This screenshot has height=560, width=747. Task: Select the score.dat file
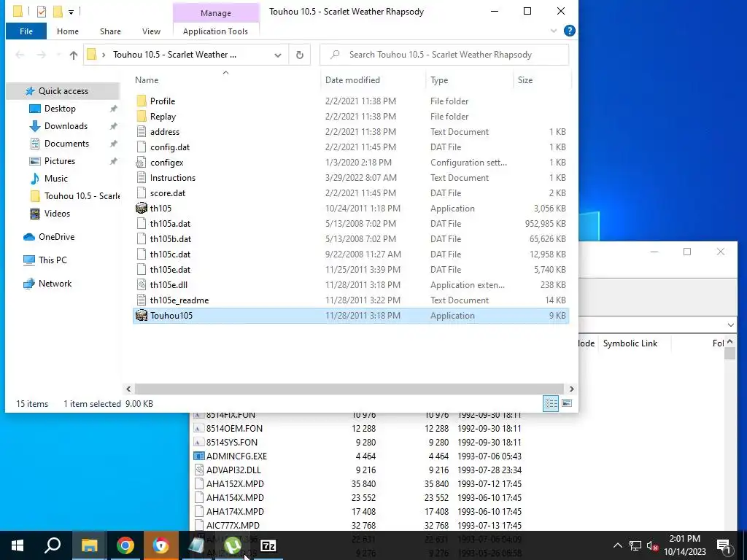(168, 192)
